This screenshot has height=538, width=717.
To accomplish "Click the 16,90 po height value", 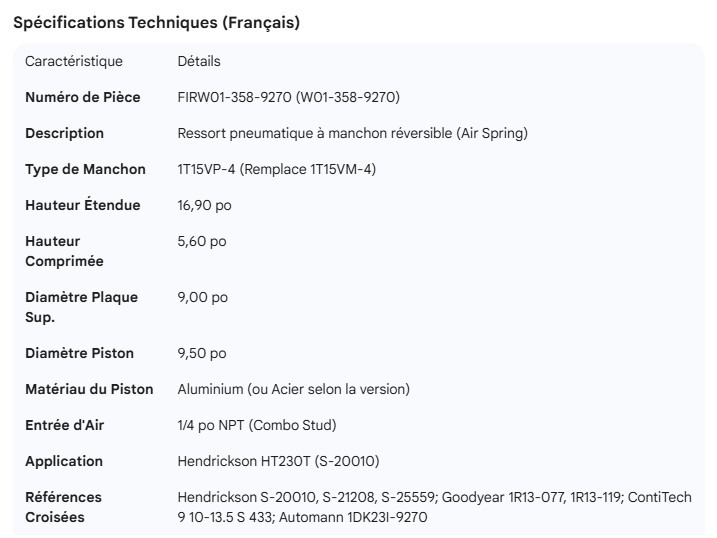I will coord(205,205).
